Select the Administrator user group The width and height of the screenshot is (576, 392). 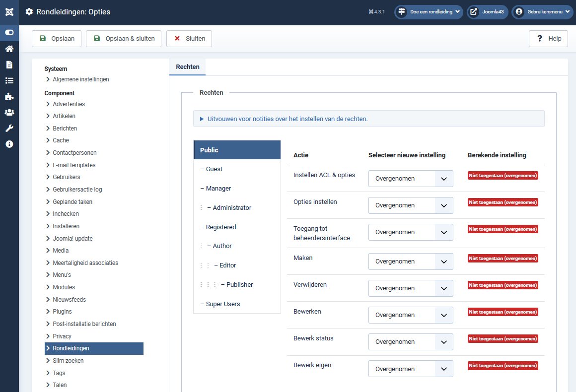point(232,208)
